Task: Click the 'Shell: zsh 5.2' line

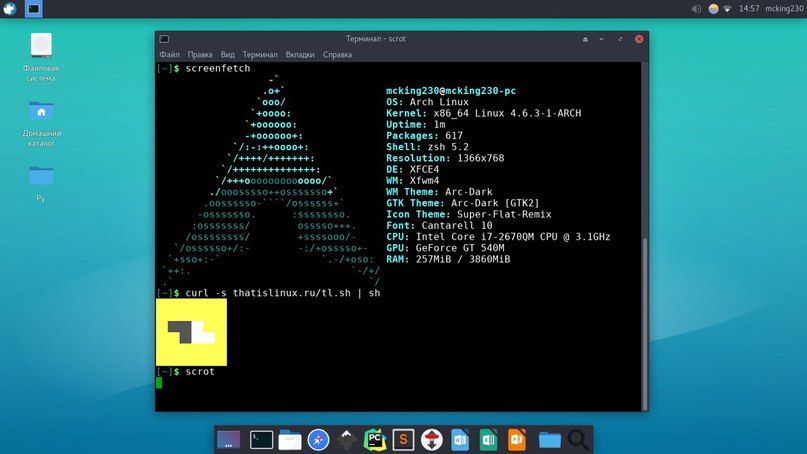Action: 427,147
